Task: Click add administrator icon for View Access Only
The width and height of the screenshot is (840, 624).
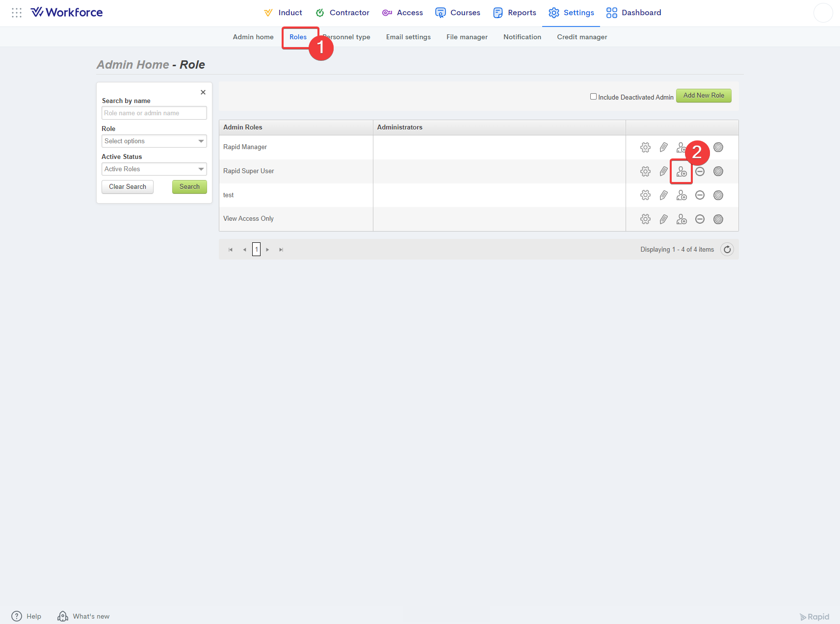Action: click(681, 219)
